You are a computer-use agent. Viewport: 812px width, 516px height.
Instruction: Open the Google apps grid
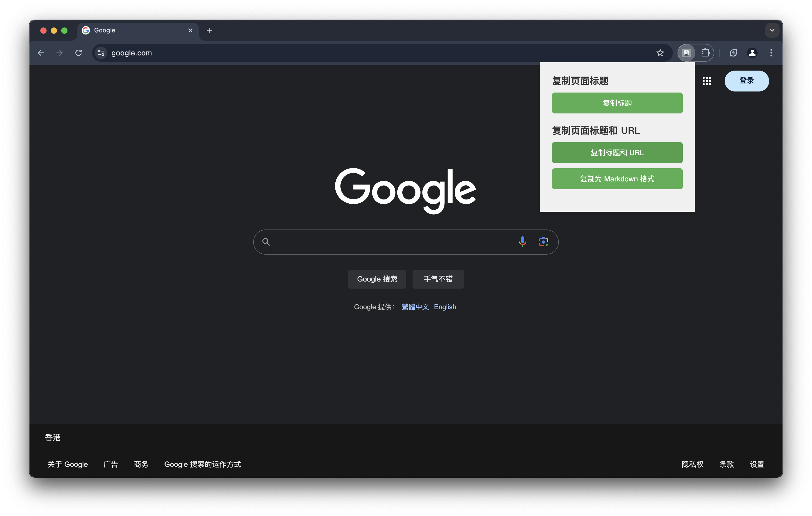point(707,81)
